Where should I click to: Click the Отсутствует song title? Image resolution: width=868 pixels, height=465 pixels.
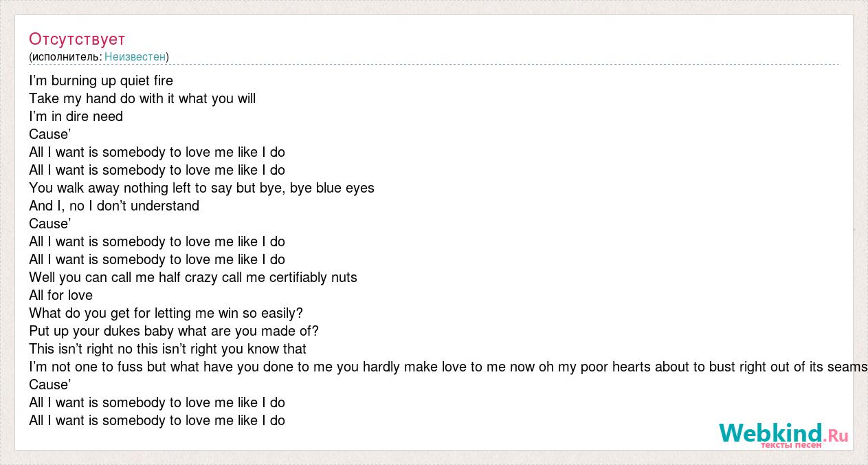[x=77, y=39]
